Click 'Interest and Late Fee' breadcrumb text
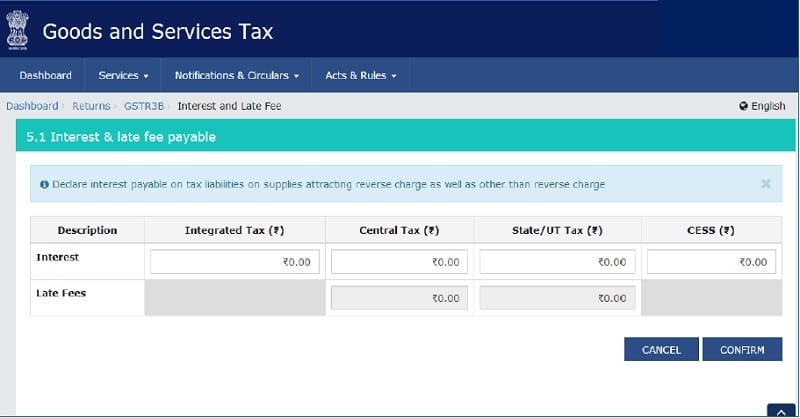This screenshot has width=800, height=418. 229,106
